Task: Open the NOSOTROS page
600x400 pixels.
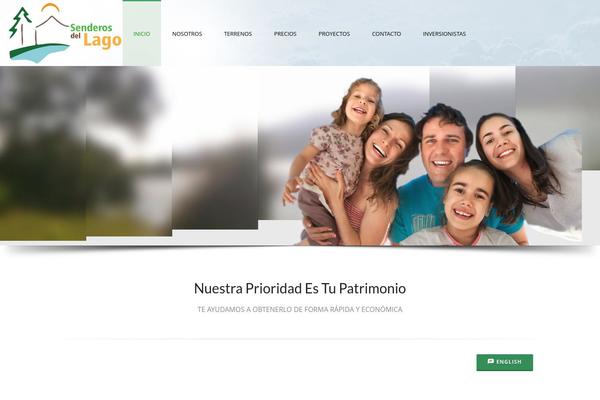Action: coord(187,34)
